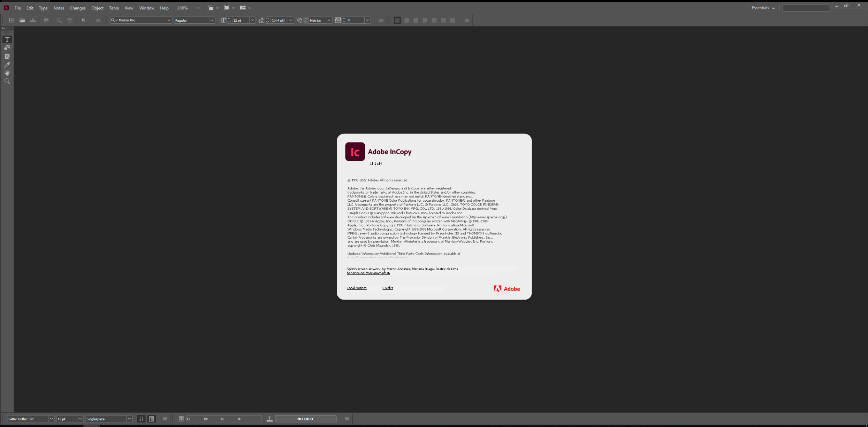868x427 pixels.
Task: Open the Essentials workspace switcher
Action: [763, 8]
